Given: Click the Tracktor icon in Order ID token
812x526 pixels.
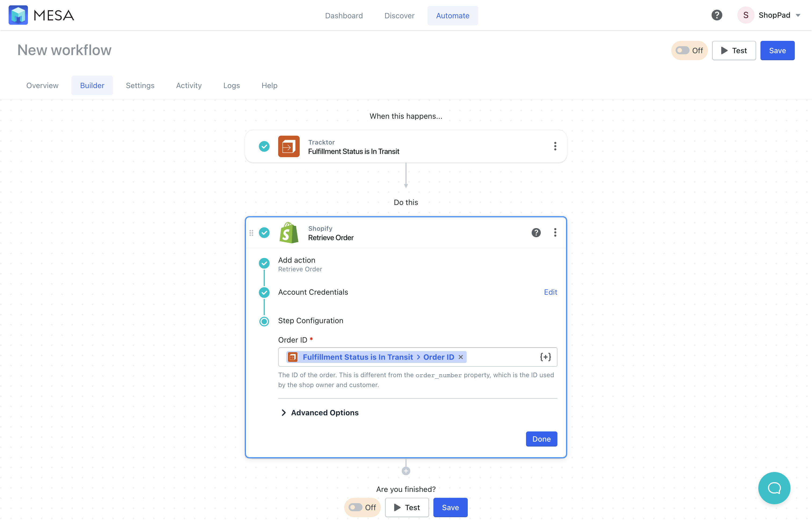Looking at the screenshot, I should click(x=293, y=357).
